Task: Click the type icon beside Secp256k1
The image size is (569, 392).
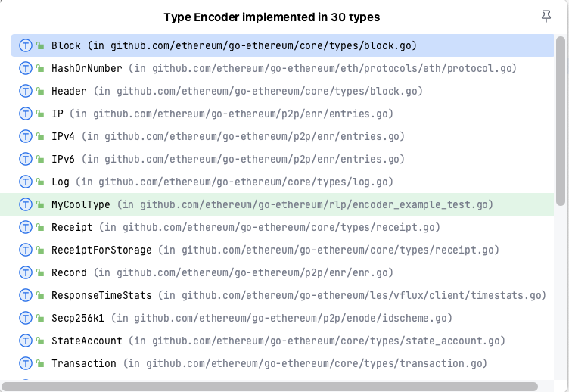Action: pyautogui.click(x=26, y=318)
